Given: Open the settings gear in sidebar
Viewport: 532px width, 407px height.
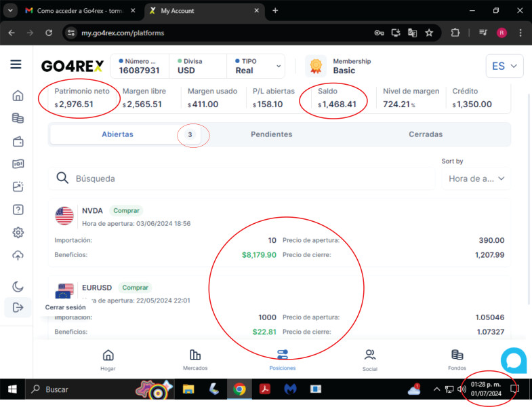Looking at the screenshot, I should coord(18,233).
